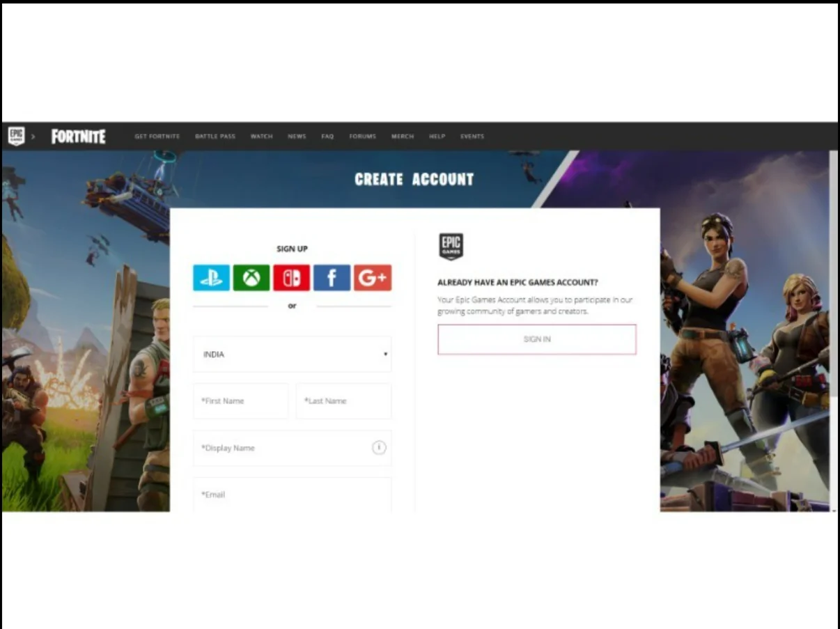Focus the Email field
This screenshot has width=840, height=629.
292,495
